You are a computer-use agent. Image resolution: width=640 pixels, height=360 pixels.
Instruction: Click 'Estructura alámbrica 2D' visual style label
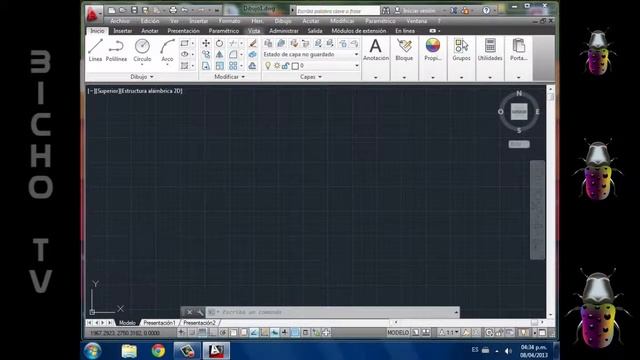(151, 91)
